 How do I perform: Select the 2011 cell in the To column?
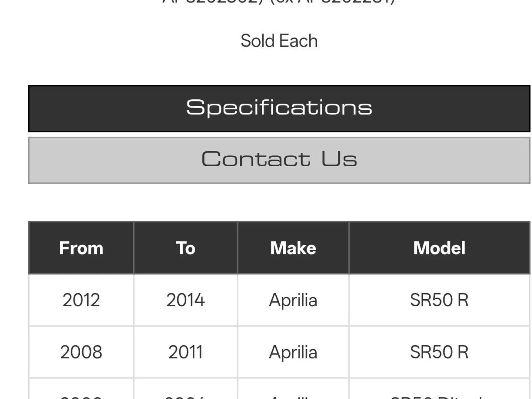185,352
